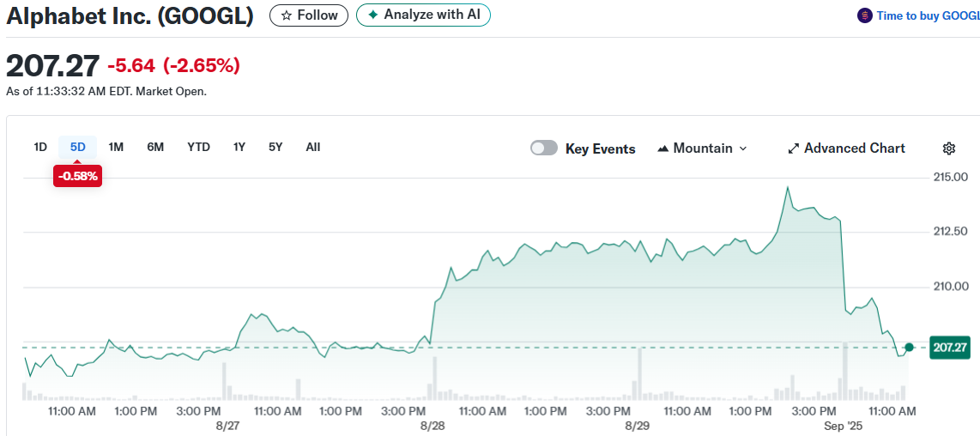Toggle the Key Events switch
The height and width of the screenshot is (436, 980).
pos(544,148)
